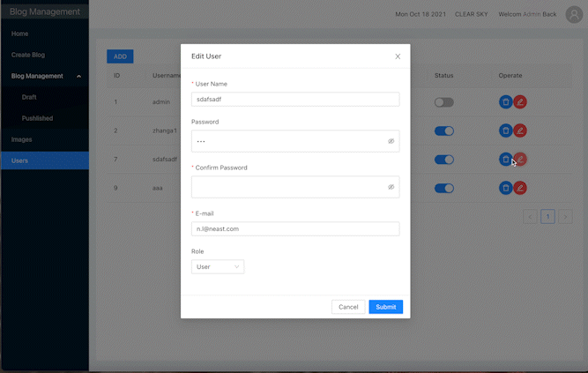The width and height of the screenshot is (588, 373).
Task: Delete user zhanga1 using trash icon
Action: [x=505, y=131]
